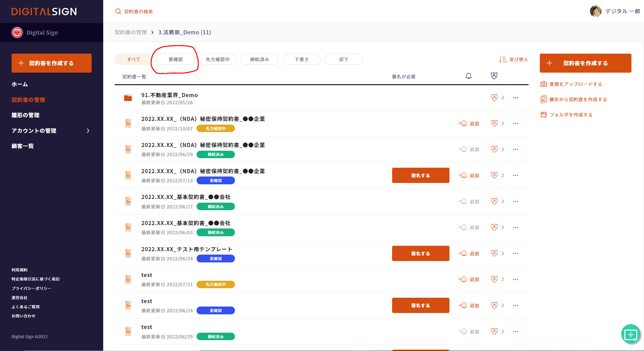Click the user avatar for デジタル 一郎
Image resolution: width=644 pixels, height=351 pixels.
(595, 11)
